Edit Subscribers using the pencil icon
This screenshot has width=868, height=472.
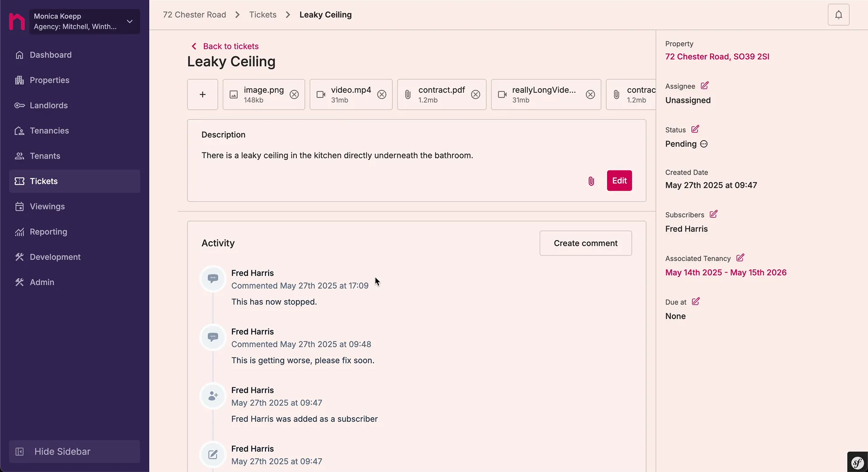pos(713,214)
